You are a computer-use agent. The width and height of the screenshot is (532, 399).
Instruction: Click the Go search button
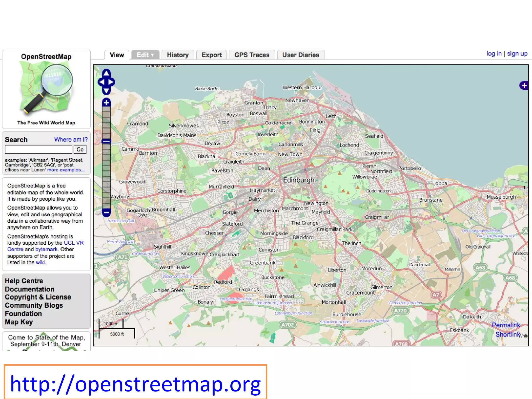[80, 149]
